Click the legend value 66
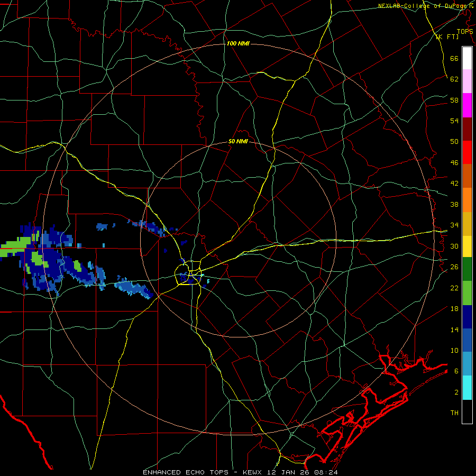This screenshot has height=476, width=476. [454, 58]
